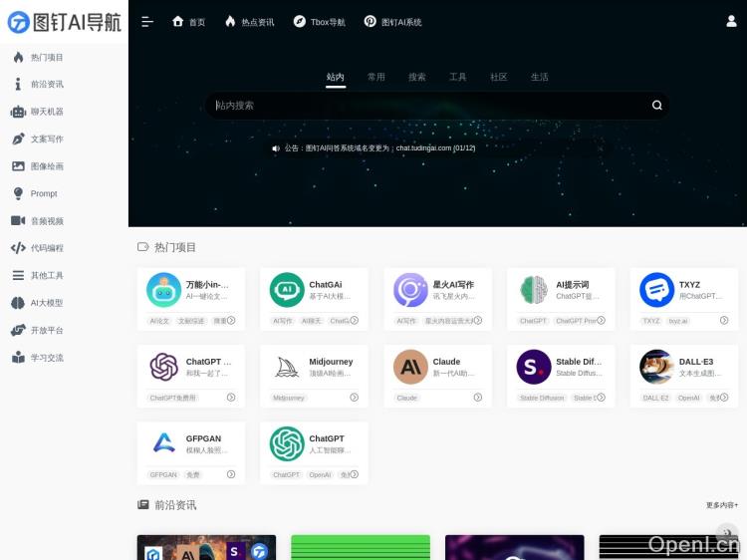Click the video camera icon for 音频视频
The width and height of the screenshot is (747, 560).
tap(18, 220)
